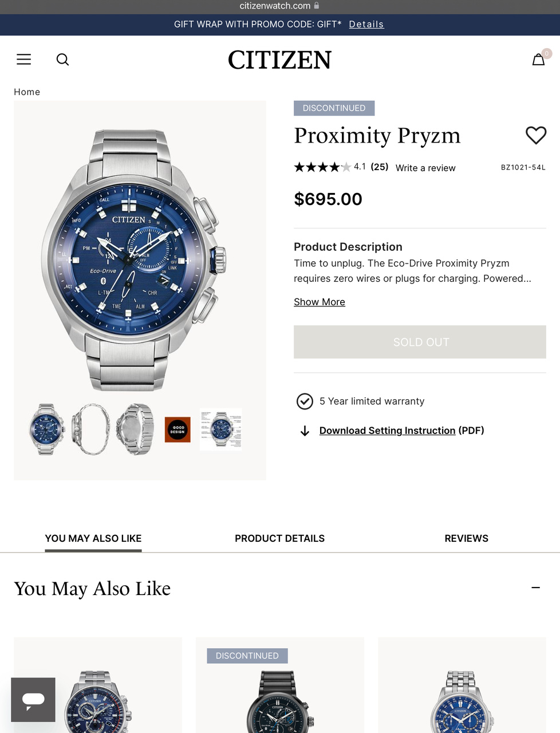This screenshot has width=560, height=733.
Task: Click the warranty checkmark icon
Action: [x=305, y=401]
